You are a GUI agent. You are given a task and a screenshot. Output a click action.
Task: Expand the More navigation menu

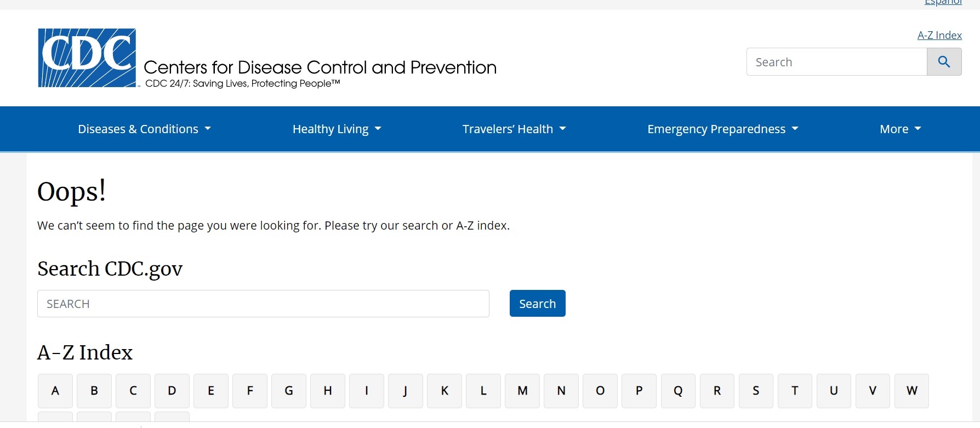[x=900, y=129]
